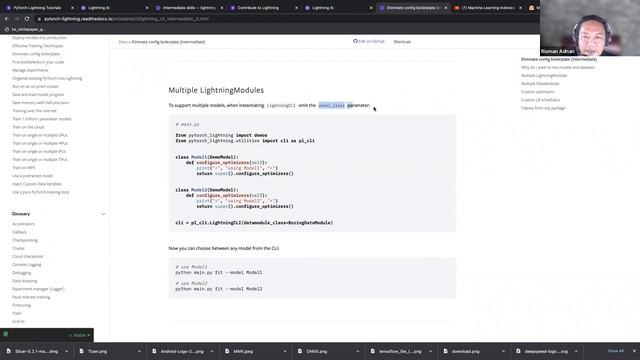Viewport: 640px width, 360px height.
Task: Jump to Multiple DataModules in right outline
Action: point(540,84)
